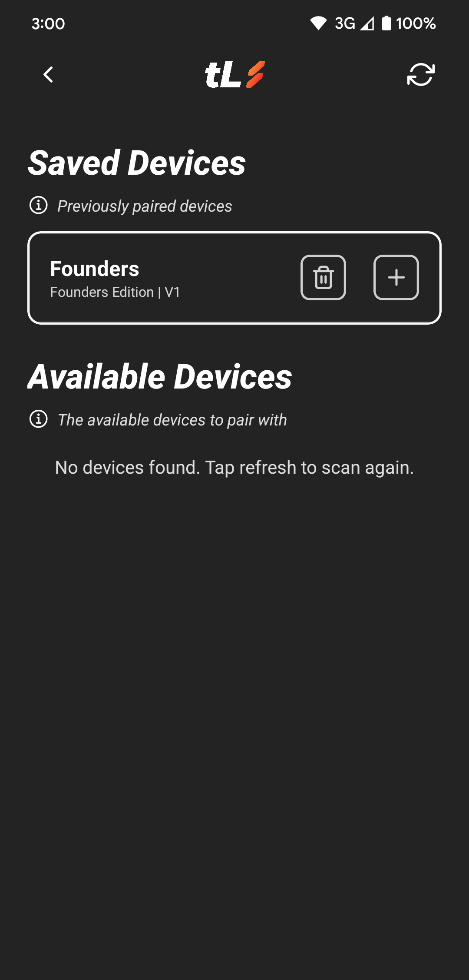
Task: Tap the Founders device name
Action: [95, 269]
